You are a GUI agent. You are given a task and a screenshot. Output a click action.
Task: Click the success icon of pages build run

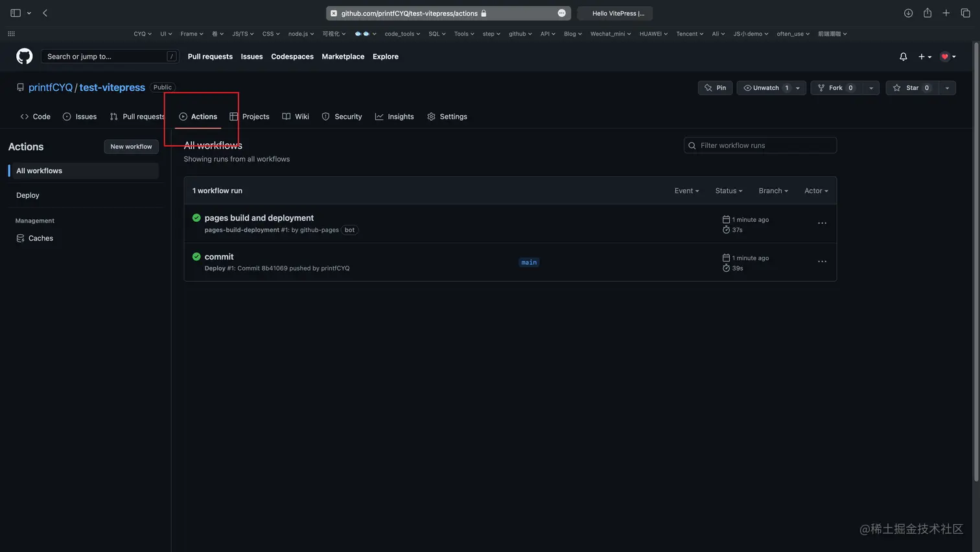(196, 218)
